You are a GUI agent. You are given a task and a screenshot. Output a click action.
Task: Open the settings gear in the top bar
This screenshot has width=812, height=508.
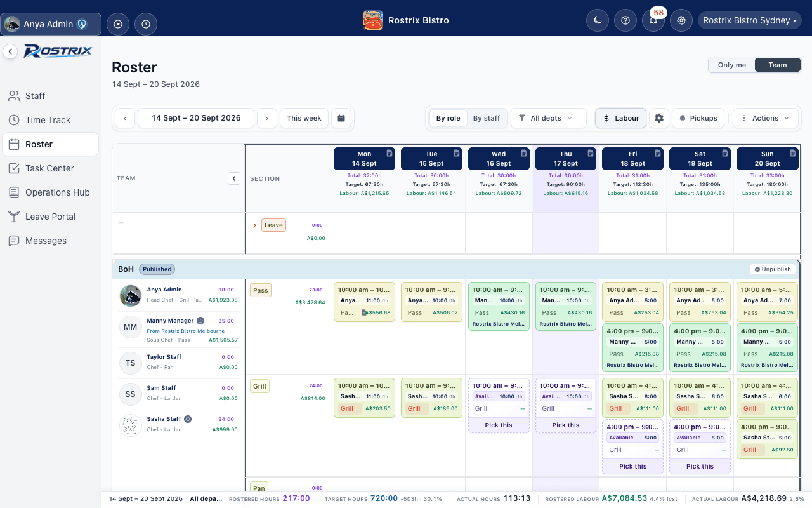681,20
